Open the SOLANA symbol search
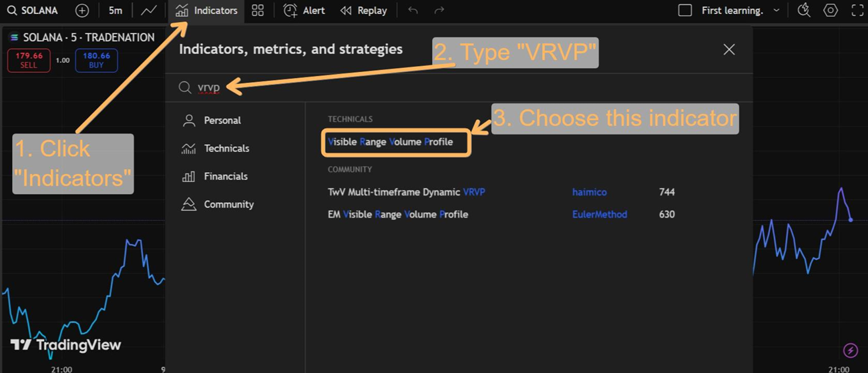This screenshot has height=373, width=868. 33,11
